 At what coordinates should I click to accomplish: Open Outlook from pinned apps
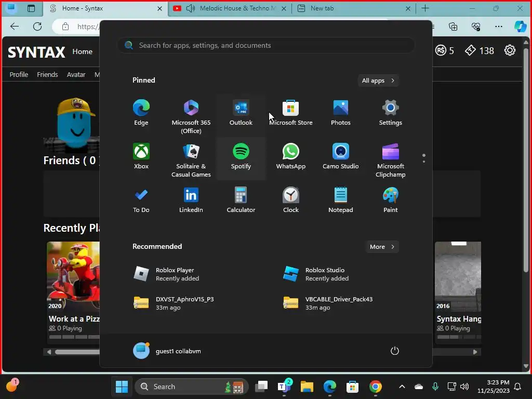241,113
